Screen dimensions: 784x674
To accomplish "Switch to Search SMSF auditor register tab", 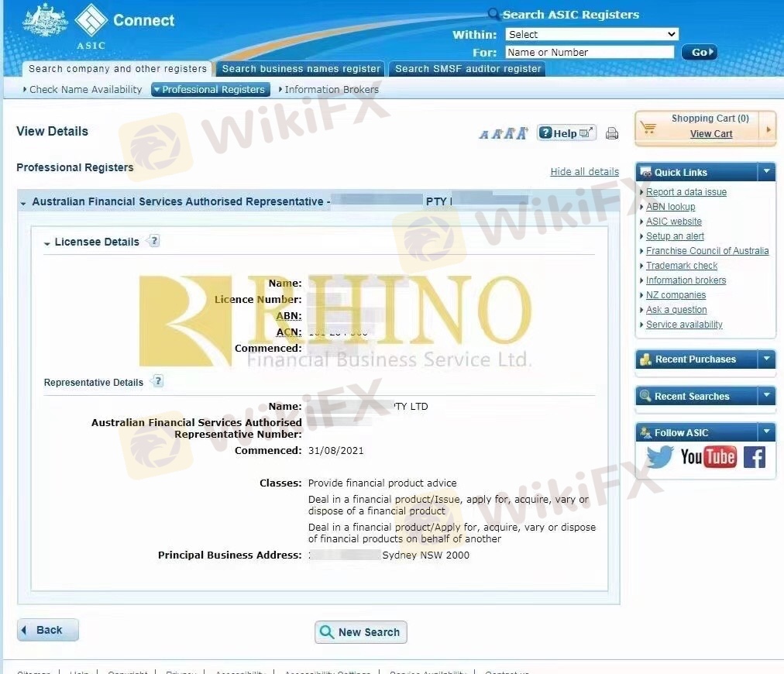I will (468, 69).
